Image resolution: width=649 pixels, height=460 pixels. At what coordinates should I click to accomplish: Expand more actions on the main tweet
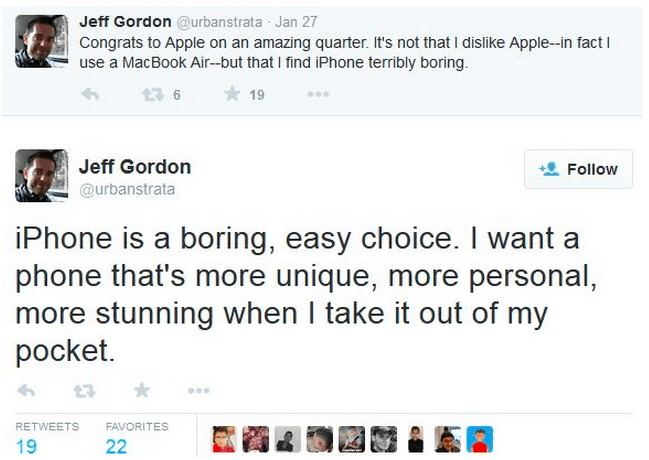pos(198,390)
